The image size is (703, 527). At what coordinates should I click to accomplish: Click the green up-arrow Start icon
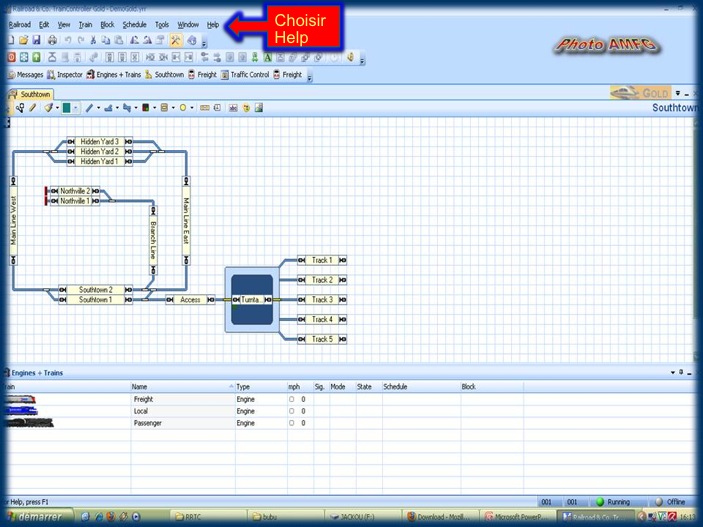coord(37,57)
